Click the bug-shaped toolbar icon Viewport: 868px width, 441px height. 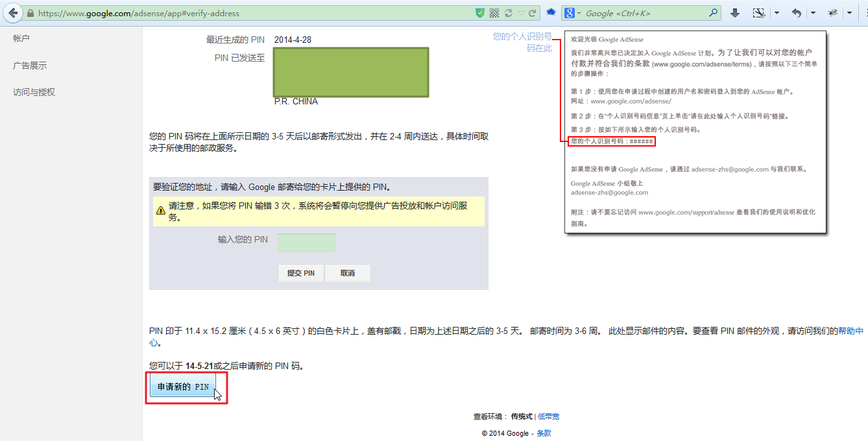click(833, 13)
